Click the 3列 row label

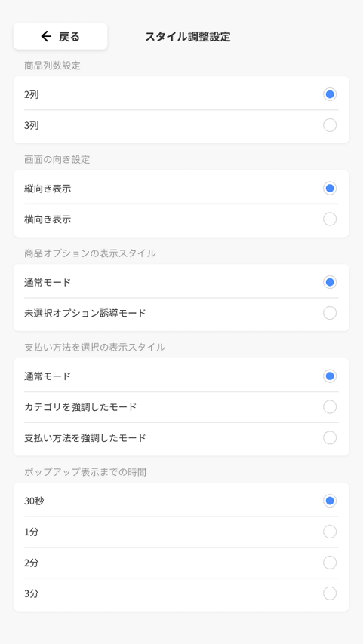point(32,126)
